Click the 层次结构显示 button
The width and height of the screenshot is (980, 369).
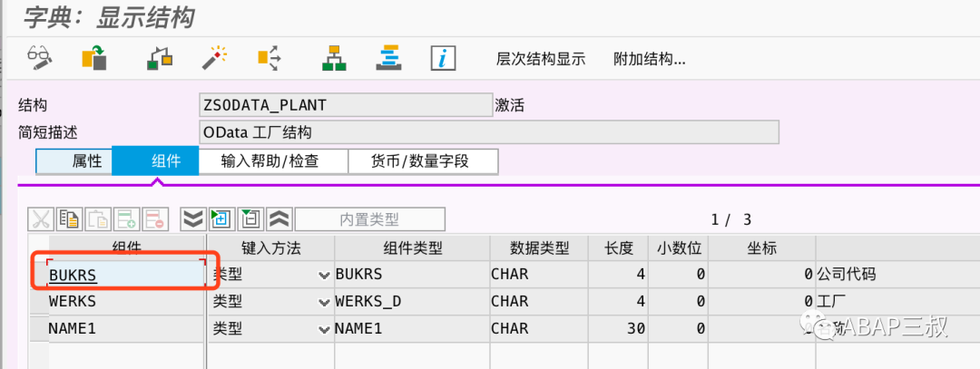(x=541, y=59)
